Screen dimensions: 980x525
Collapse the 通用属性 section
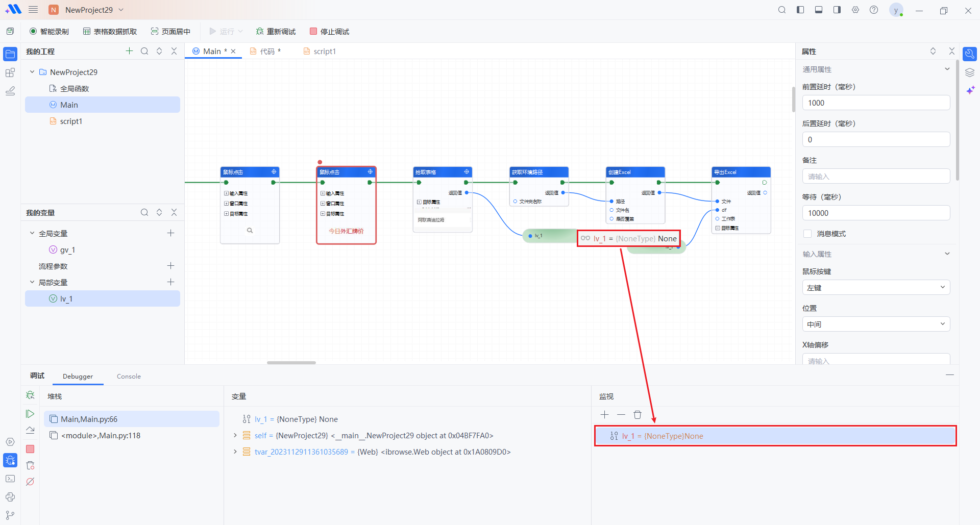pyautogui.click(x=947, y=69)
